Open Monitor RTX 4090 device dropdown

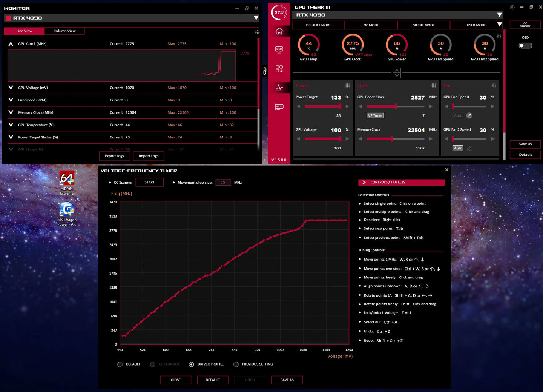coord(256,18)
